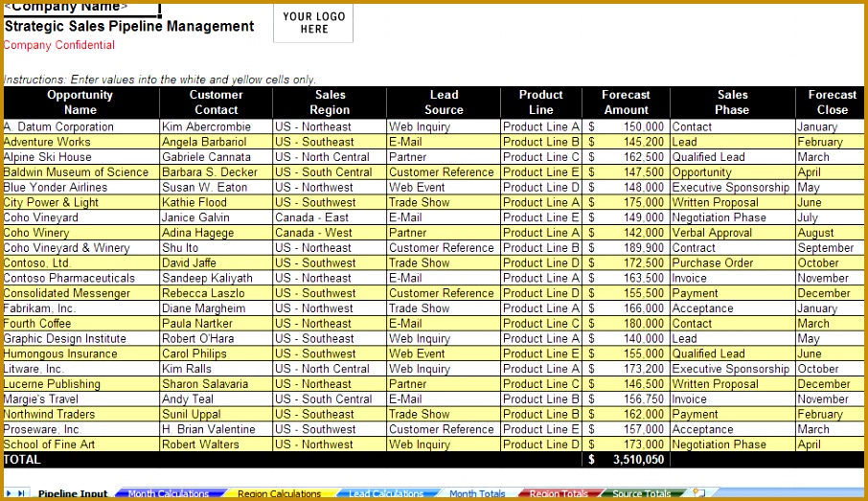
Task: Select the Forecast Amount column header
Action: point(626,102)
